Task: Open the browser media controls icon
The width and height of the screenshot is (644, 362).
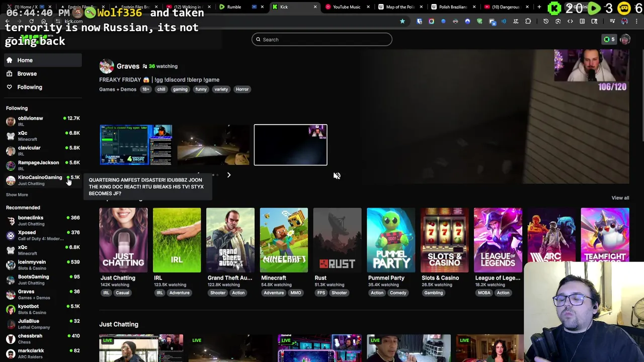Action: [x=612, y=21]
